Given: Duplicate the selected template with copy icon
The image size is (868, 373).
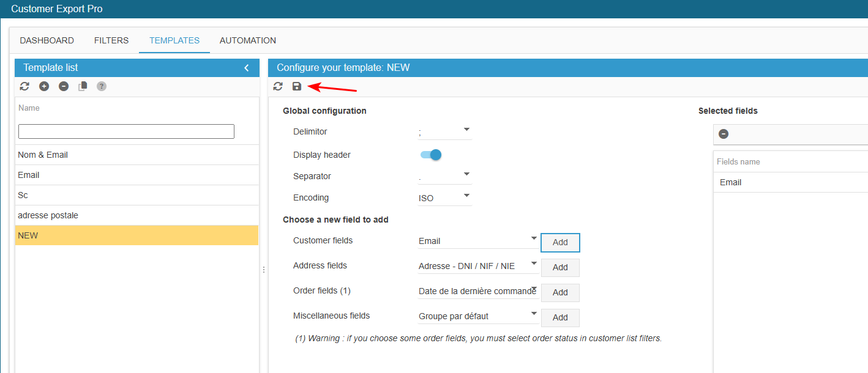Looking at the screenshot, I should tap(83, 86).
